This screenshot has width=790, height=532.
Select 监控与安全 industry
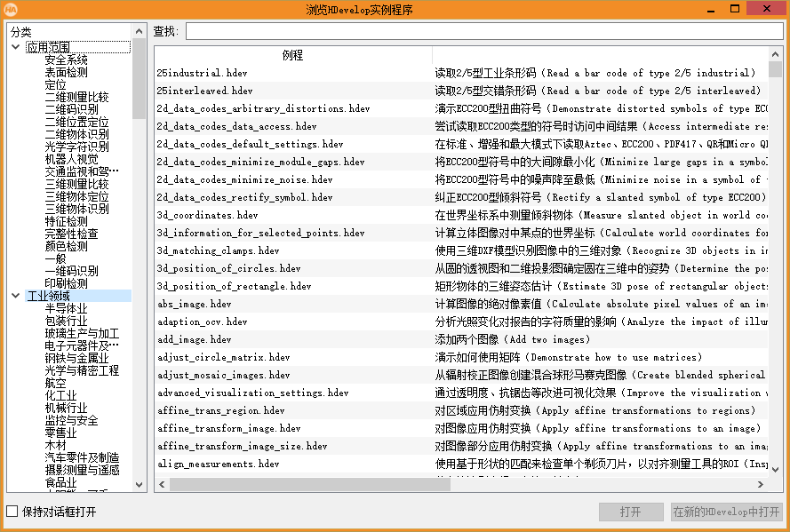pos(72,420)
